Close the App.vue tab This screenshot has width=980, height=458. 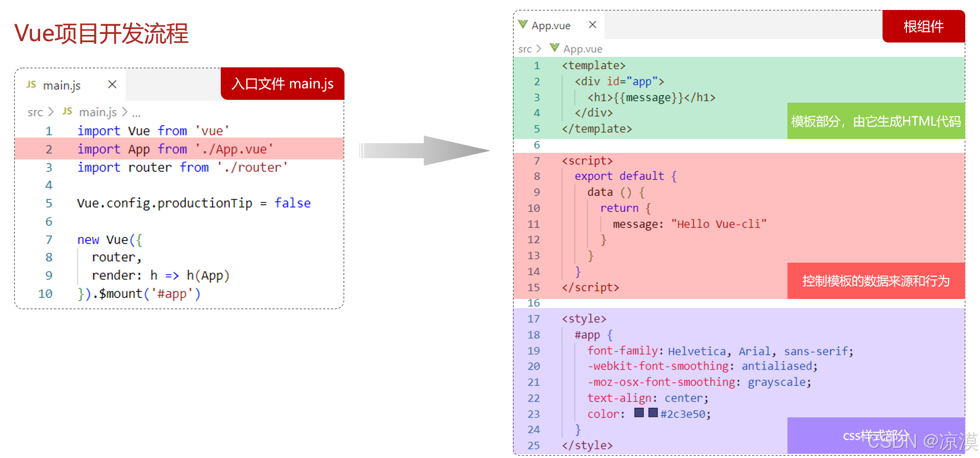tap(592, 24)
